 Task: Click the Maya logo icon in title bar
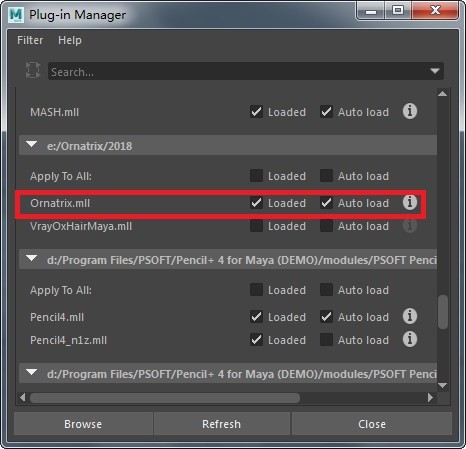coord(16,15)
